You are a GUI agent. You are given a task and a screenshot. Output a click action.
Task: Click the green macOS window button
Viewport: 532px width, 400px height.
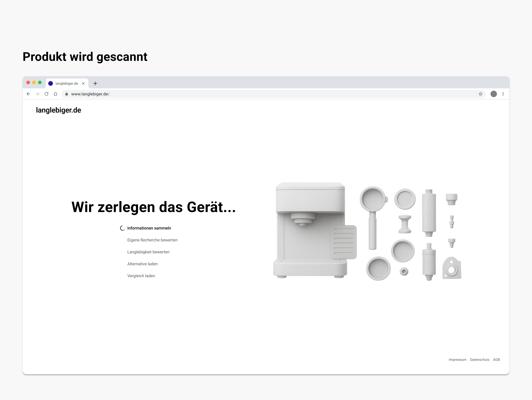click(40, 82)
